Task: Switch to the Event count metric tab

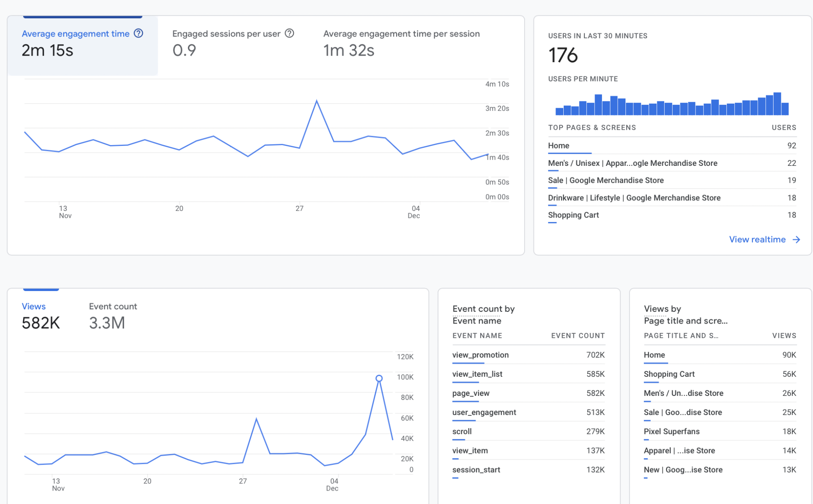Action: [113, 316]
